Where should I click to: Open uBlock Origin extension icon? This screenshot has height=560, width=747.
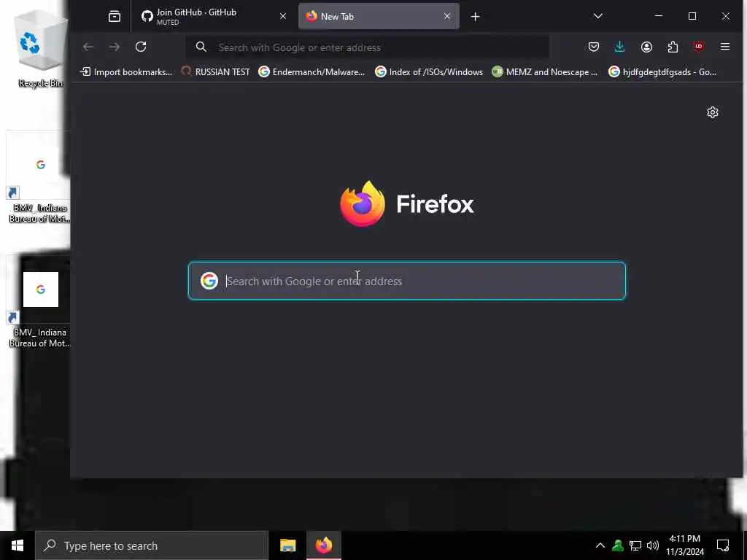(698, 47)
